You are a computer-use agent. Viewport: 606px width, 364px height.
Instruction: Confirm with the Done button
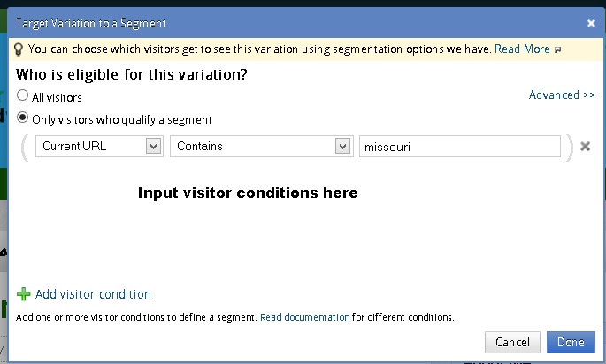(x=571, y=342)
